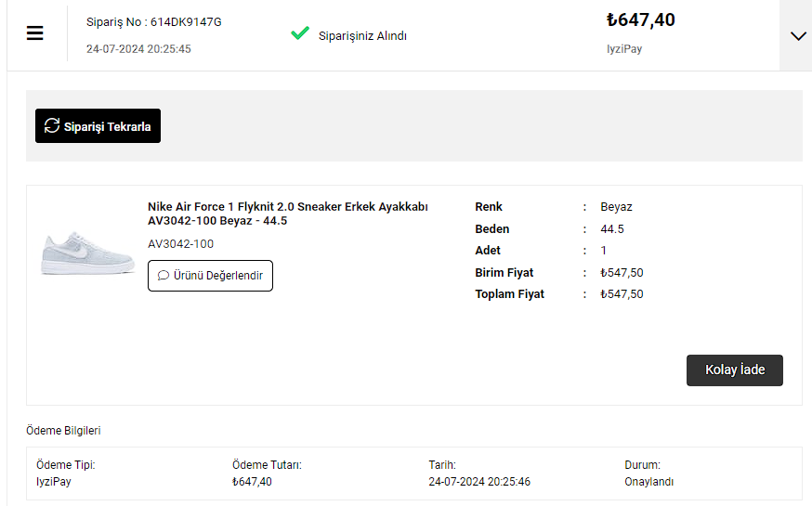
Task: Open the Nike Air Force 1 Flyknit product title
Action: click(287, 214)
